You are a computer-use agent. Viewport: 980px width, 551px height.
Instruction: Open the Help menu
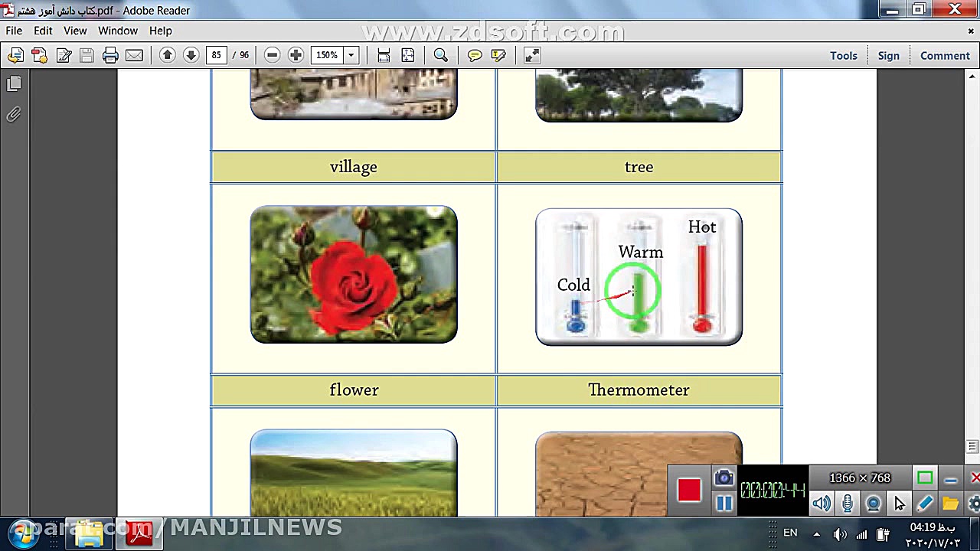pyautogui.click(x=161, y=31)
